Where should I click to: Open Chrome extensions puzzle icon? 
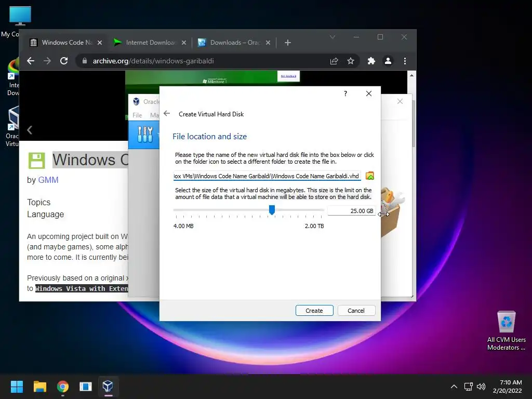tap(371, 61)
